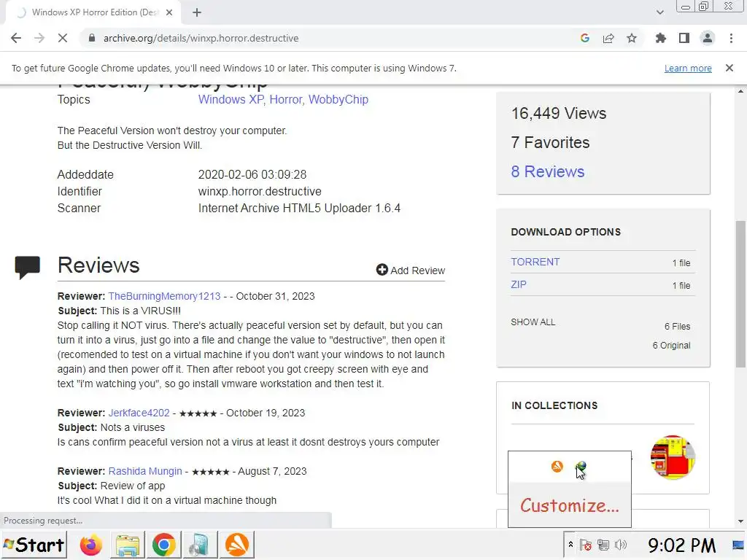This screenshot has height=560, width=747.
Task: Open the Chrome three-dot menu
Action: (731, 38)
